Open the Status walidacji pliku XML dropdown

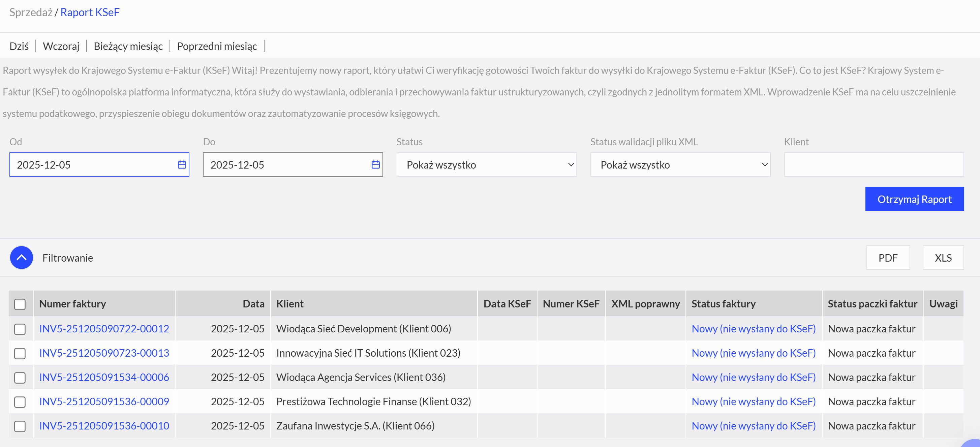point(680,165)
